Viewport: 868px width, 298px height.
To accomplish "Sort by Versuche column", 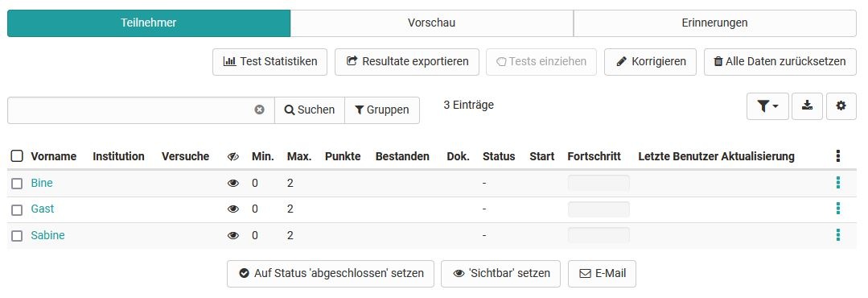I will pos(186,156).
